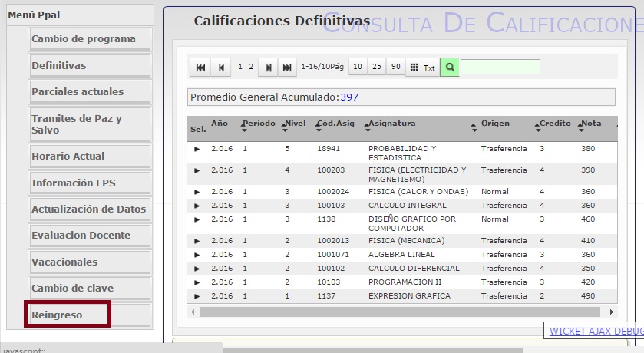644x353 pixels.
Task: Click the search text field
Action: (500, 68)
